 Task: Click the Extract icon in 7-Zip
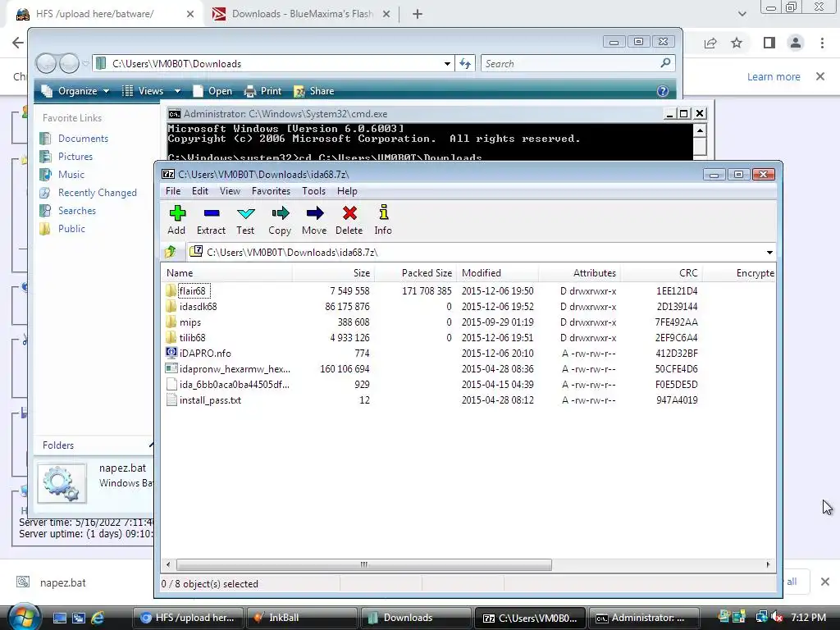pos(211,220)
